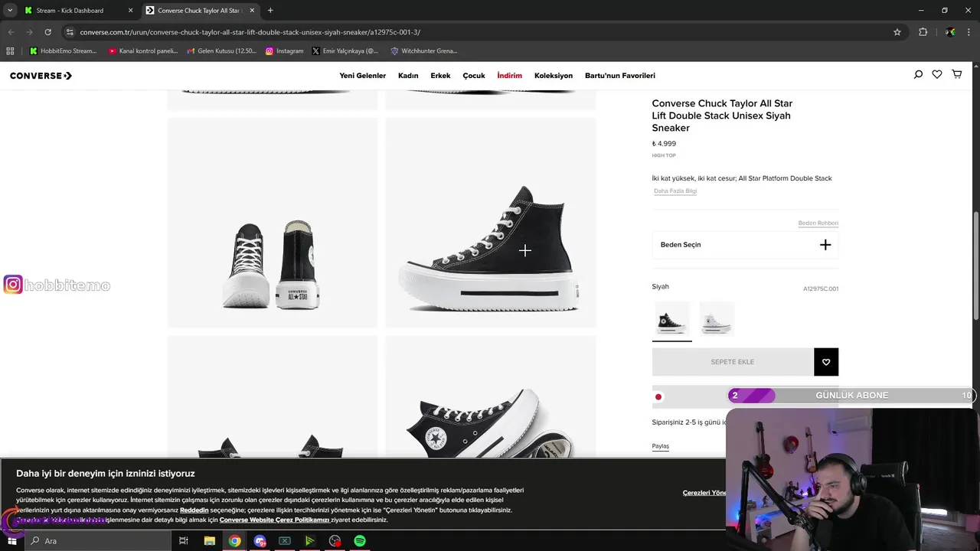Open the Chrome three-dot menu
This screenshot has width=980, height=551.
coord(969,32)
